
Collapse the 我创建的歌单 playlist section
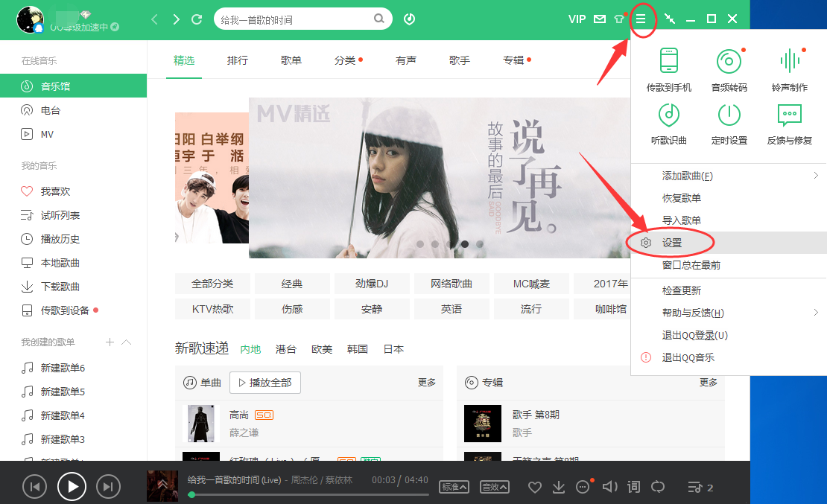tap(125, 342)
